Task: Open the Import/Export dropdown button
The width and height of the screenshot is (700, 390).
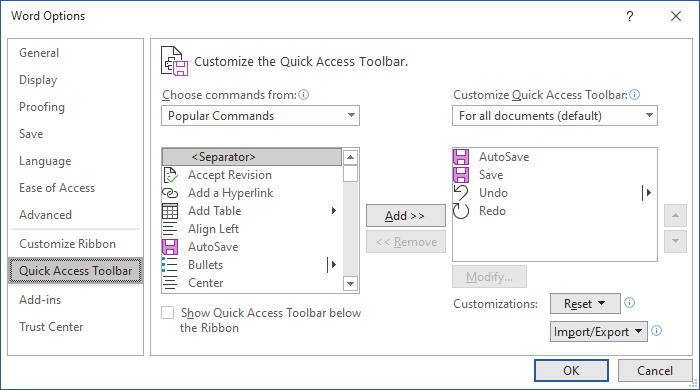Action: (x=599, y=332)
